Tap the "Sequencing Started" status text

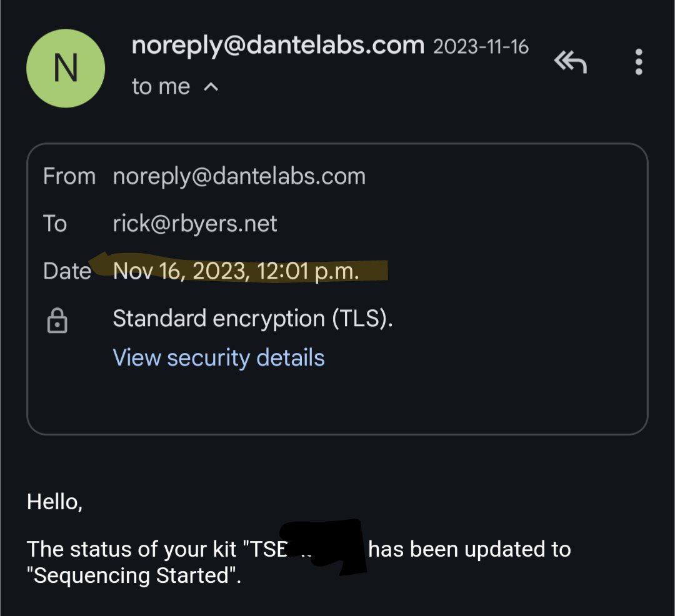(x=134, y=575)
